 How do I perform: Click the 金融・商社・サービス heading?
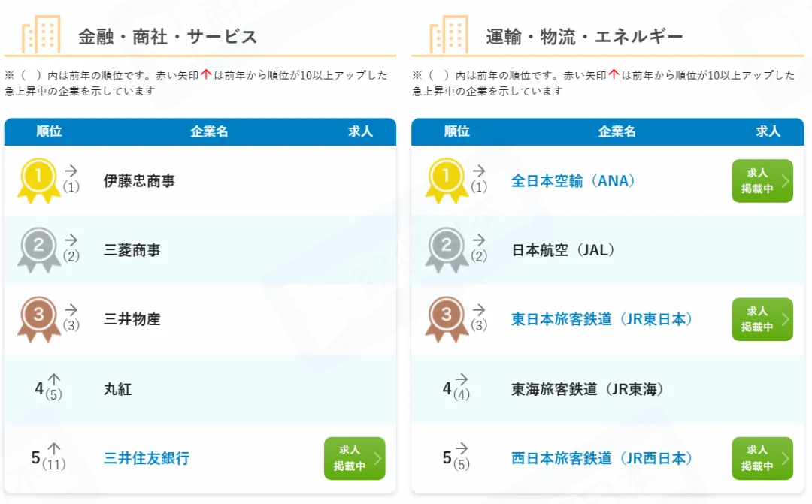[168, 37]
